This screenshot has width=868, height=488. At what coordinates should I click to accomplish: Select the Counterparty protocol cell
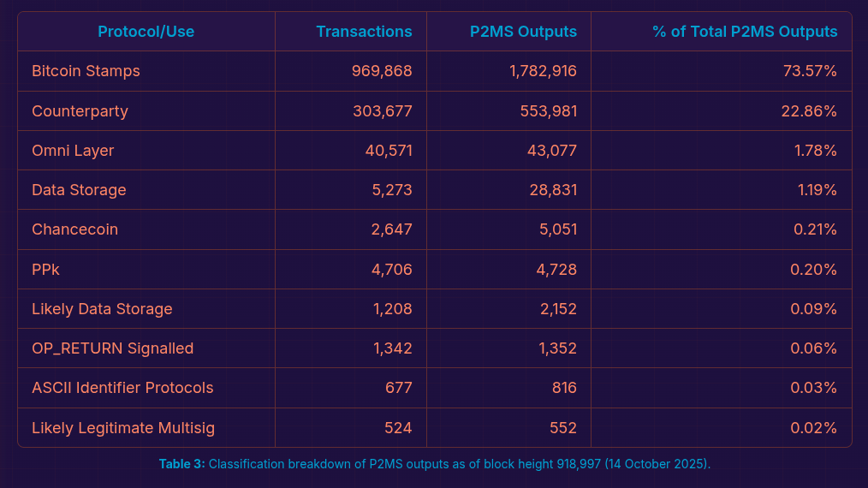(80, 111)
